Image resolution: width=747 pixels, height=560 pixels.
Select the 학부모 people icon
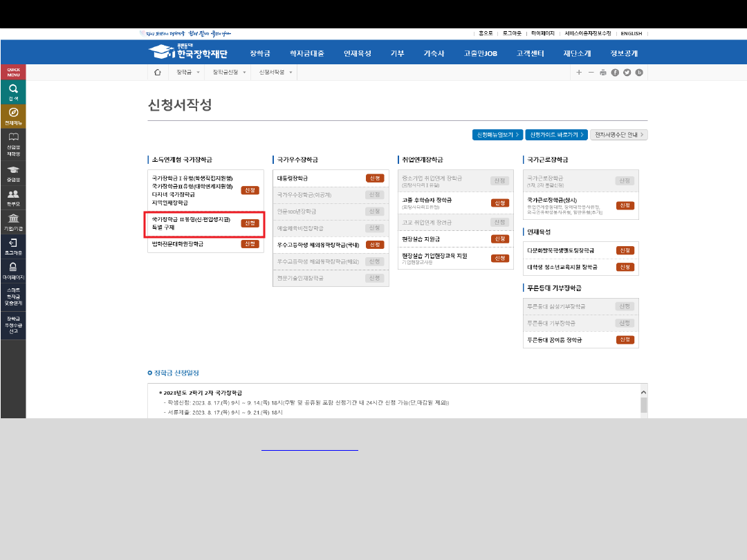tap(13, 198)
